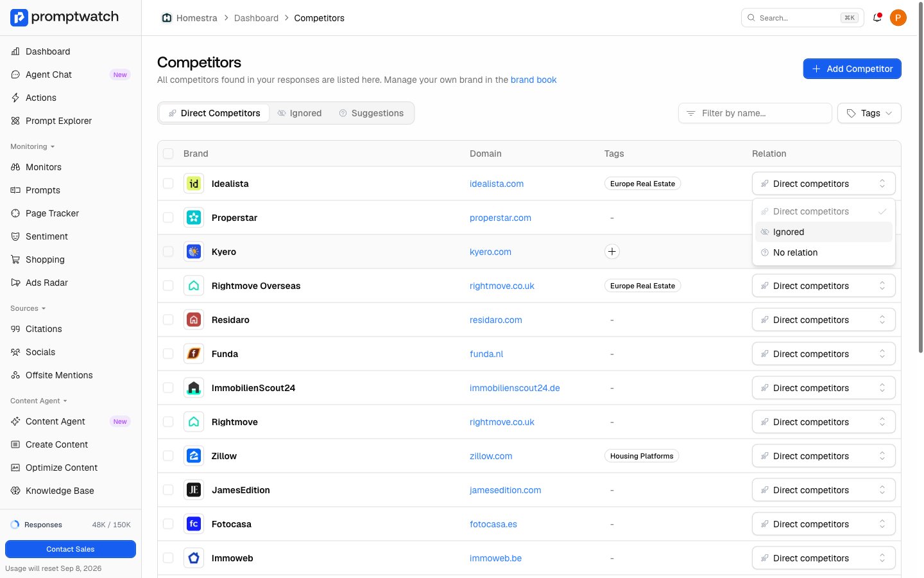Open the user profile avatar

898,18
